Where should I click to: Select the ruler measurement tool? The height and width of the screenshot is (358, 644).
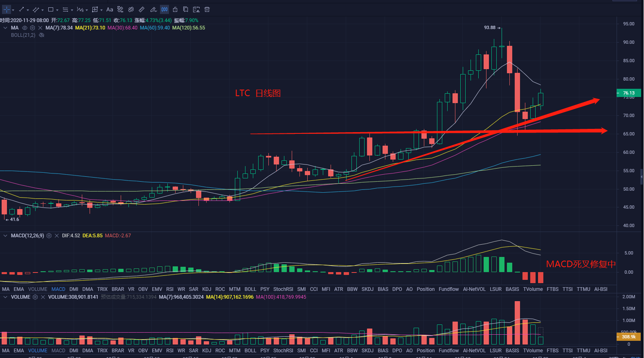pyautogui.click(x=142, y=9)
